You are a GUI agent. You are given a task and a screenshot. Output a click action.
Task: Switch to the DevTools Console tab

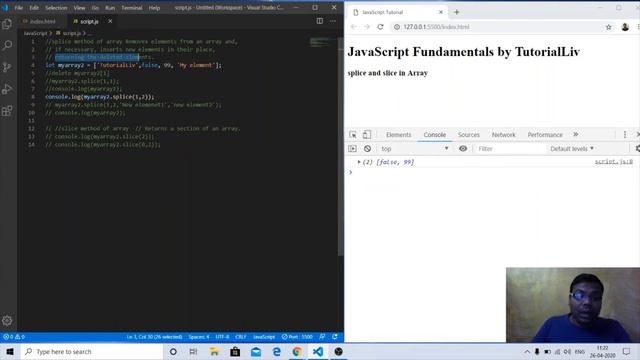tap(434, 135)
